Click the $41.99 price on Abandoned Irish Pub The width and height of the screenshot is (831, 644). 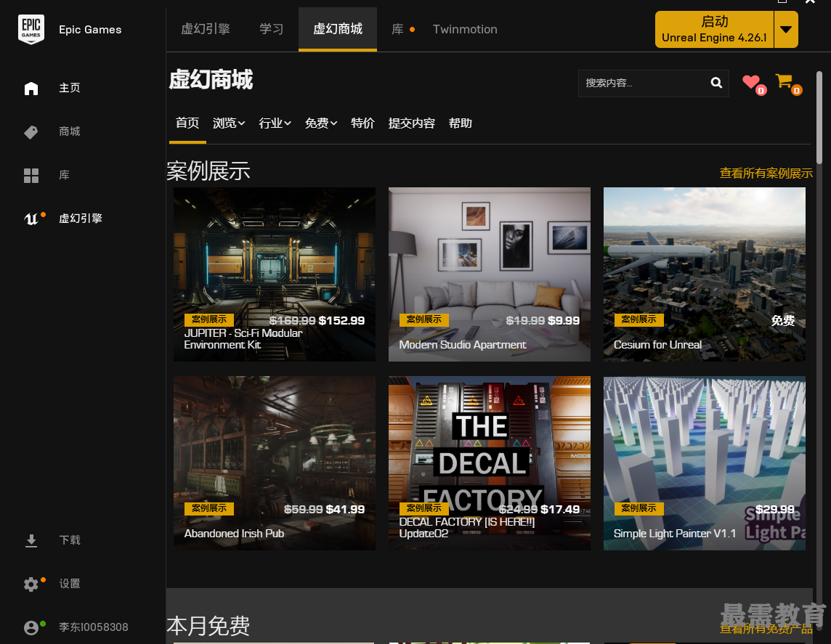(345, 510)
